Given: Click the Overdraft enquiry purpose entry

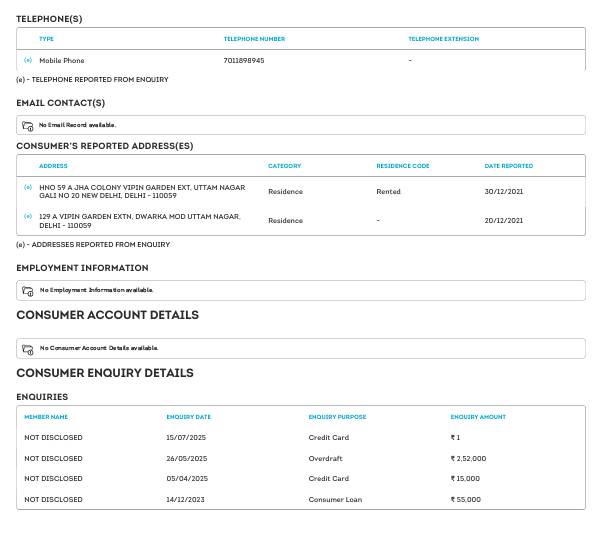Looking at the screenshot, I should pyautogui.click(x=325, y=458).
